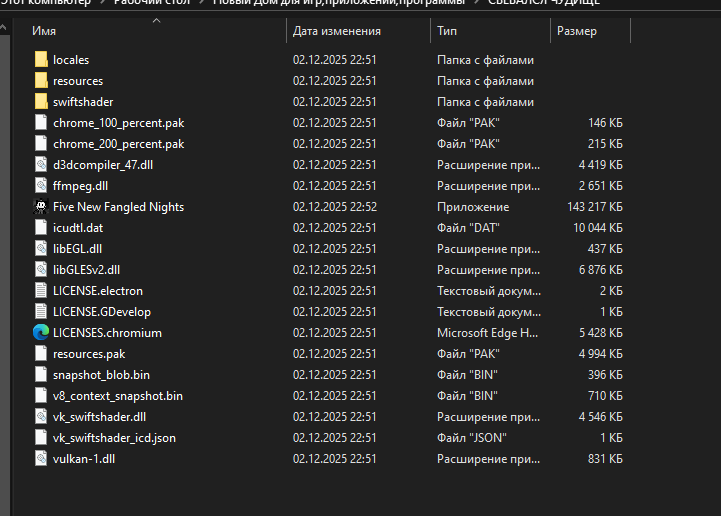
Task: Click the 4 994 КБ size value
Action: point(601,354)
